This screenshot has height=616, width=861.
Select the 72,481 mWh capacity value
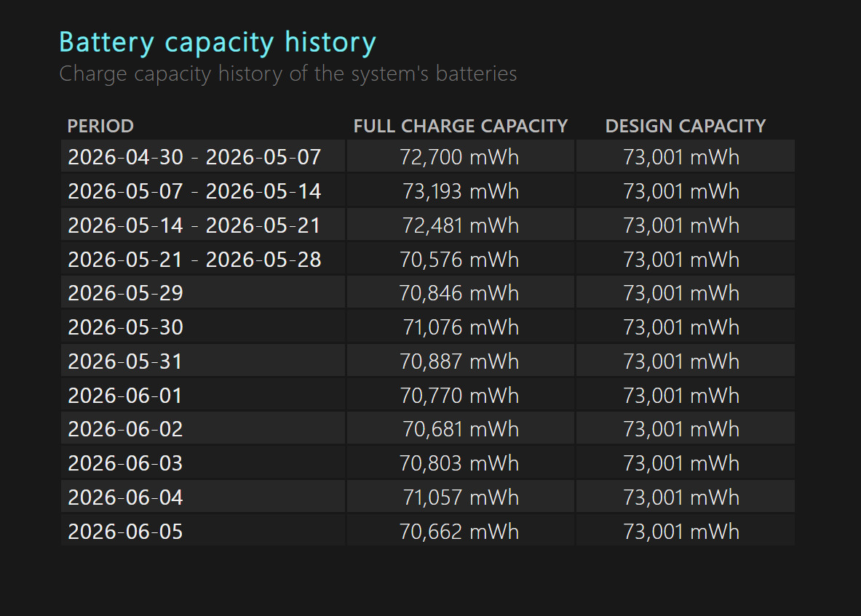coord(460,225)
